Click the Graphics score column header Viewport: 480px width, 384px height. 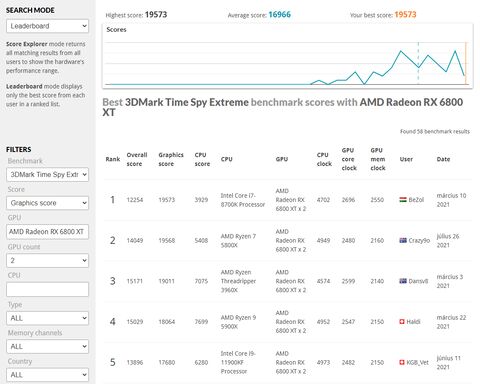171,159
